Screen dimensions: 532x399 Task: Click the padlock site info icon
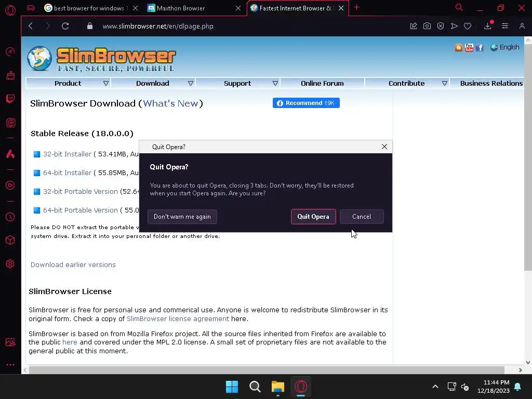(89, 26)
